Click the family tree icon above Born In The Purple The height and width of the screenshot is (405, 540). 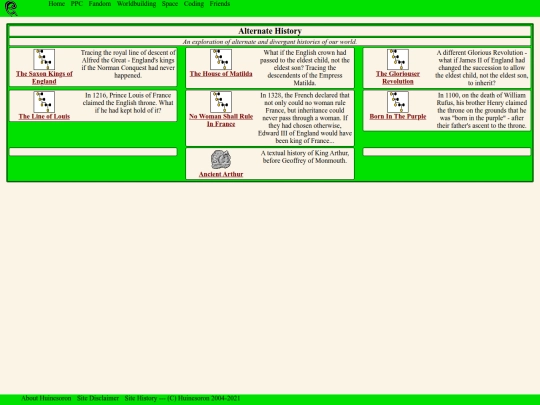[398, 102]
